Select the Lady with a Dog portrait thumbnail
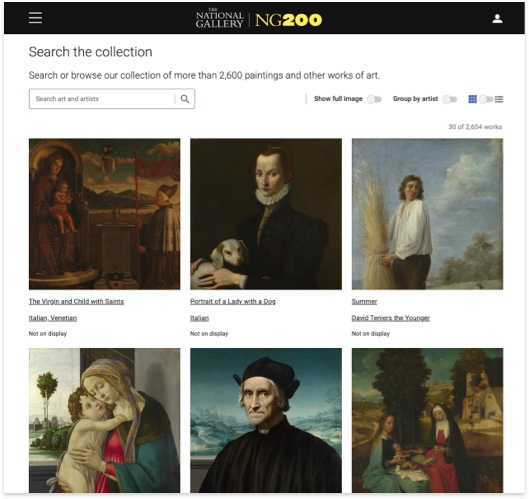 pyautogui.click(x=266, y=214)
